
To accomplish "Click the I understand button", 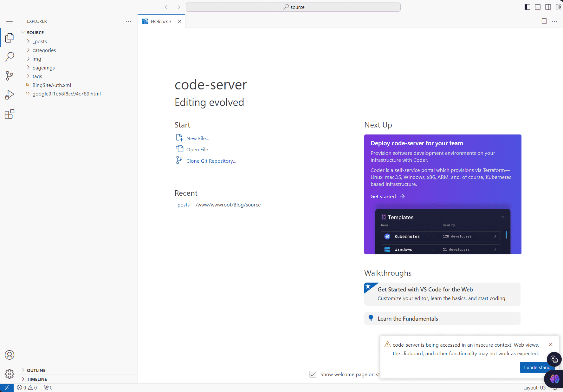I will (537, 367).
